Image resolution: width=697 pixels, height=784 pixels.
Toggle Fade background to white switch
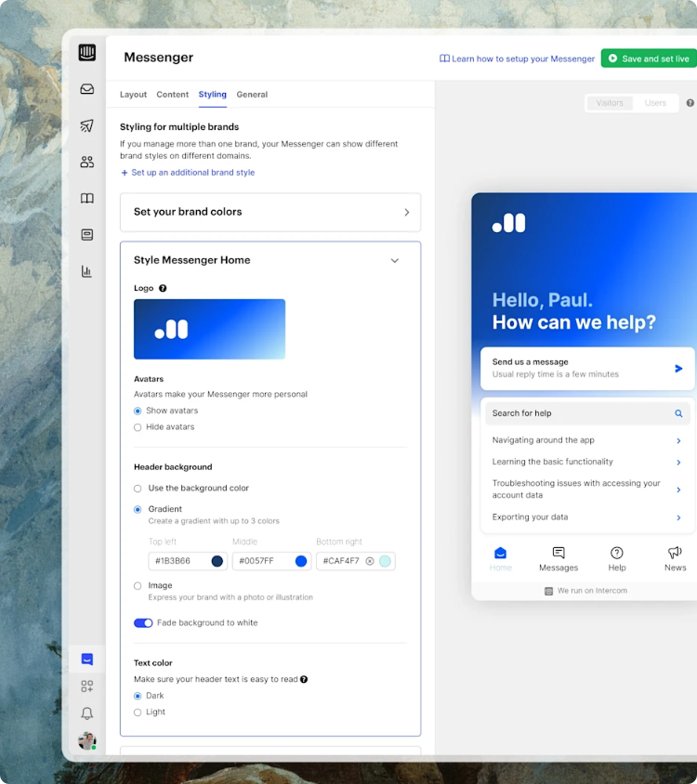[143, 623]
